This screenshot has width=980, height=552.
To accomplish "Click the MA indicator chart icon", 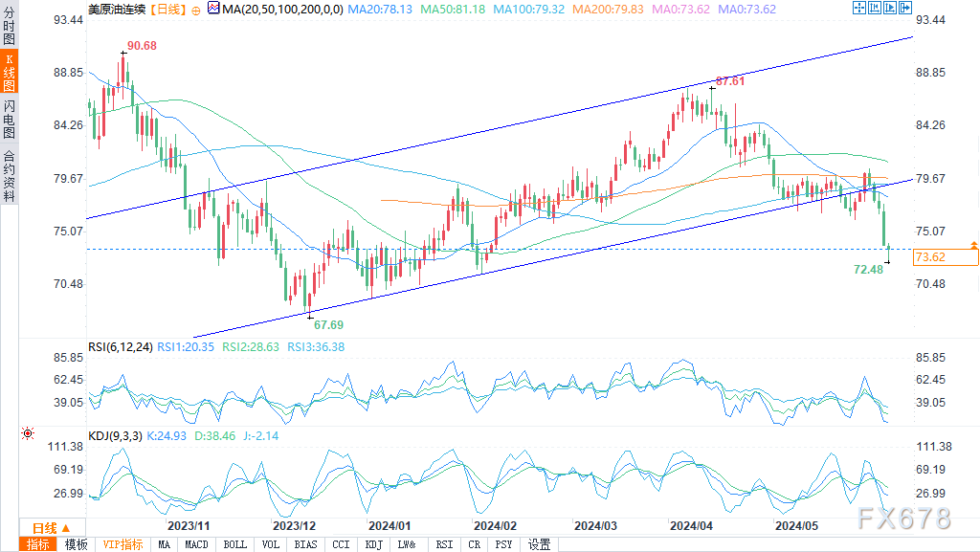I will [213, 8].
